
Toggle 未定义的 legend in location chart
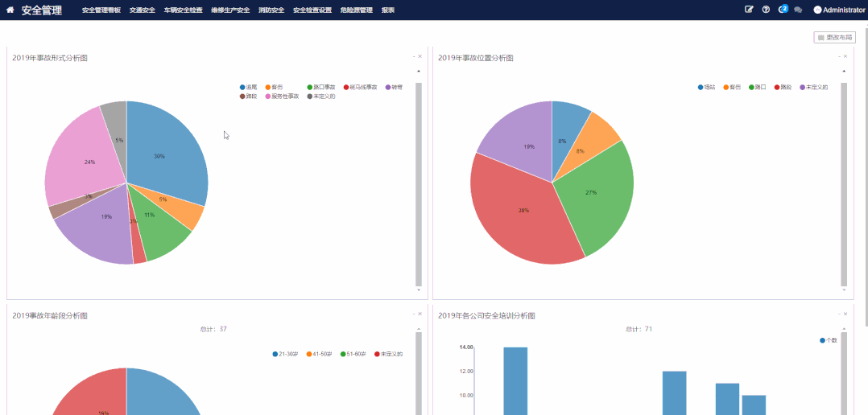coord(814,88)
